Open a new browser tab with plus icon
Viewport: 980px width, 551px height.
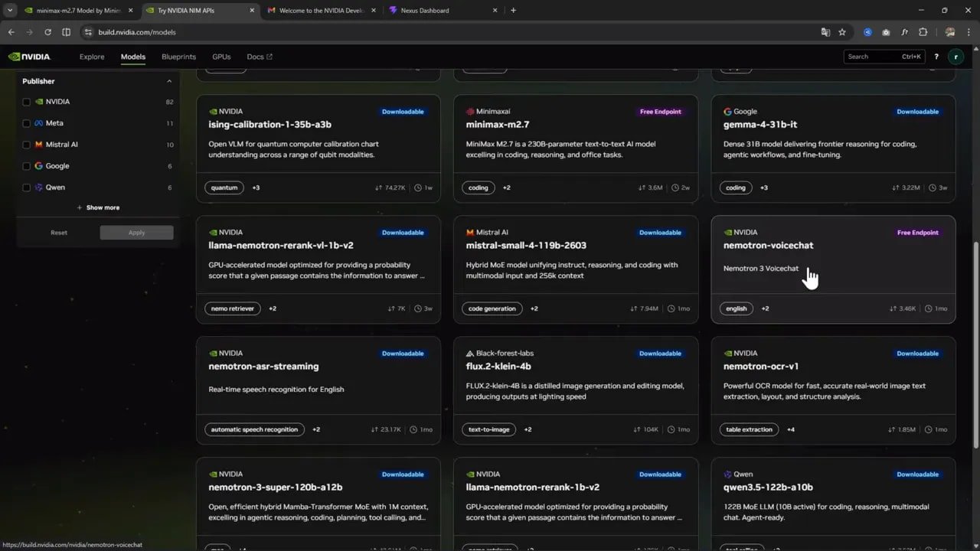(513, 11)
